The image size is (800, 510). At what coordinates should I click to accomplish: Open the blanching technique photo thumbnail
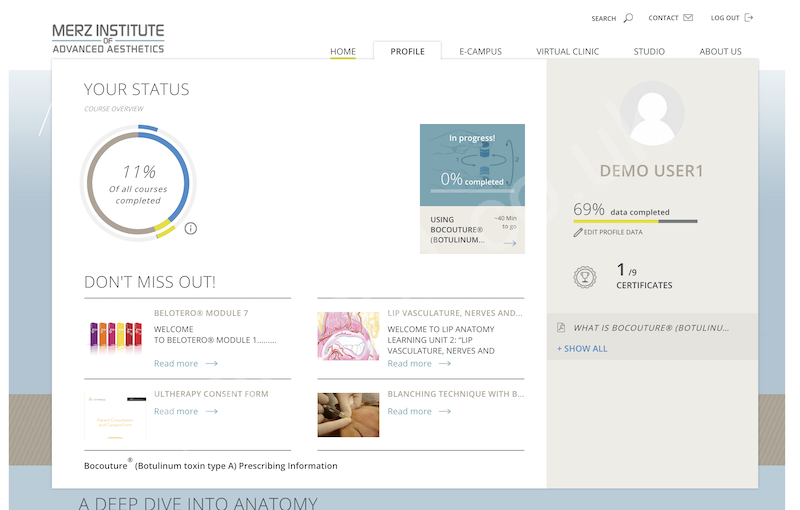348,415
